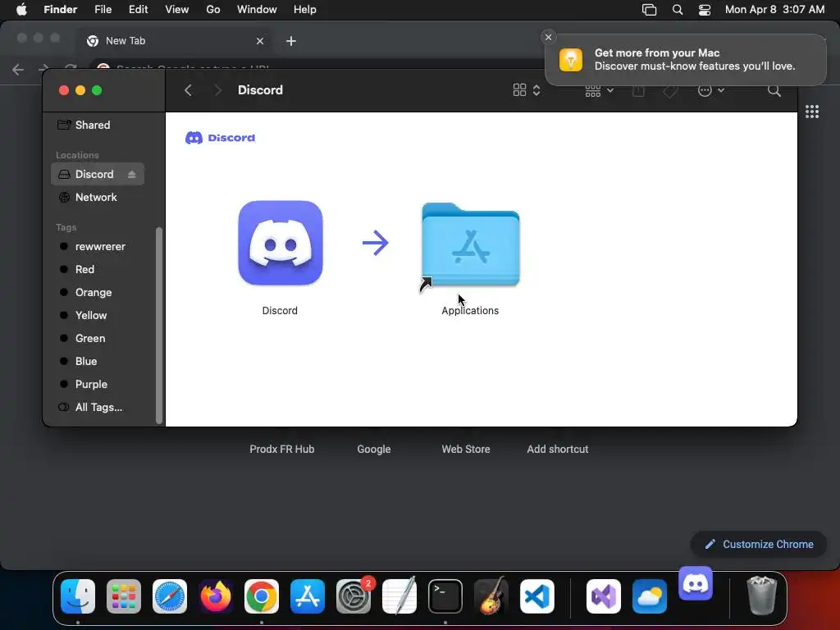
Task: Open Firefox from the Dock
Action: [x=216, y=596]
